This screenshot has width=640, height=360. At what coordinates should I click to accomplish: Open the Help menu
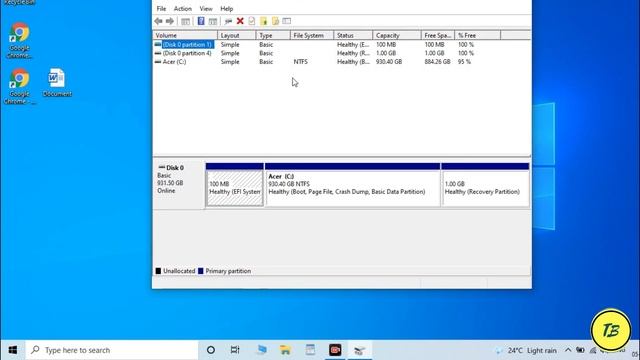(x=227, y=9)
